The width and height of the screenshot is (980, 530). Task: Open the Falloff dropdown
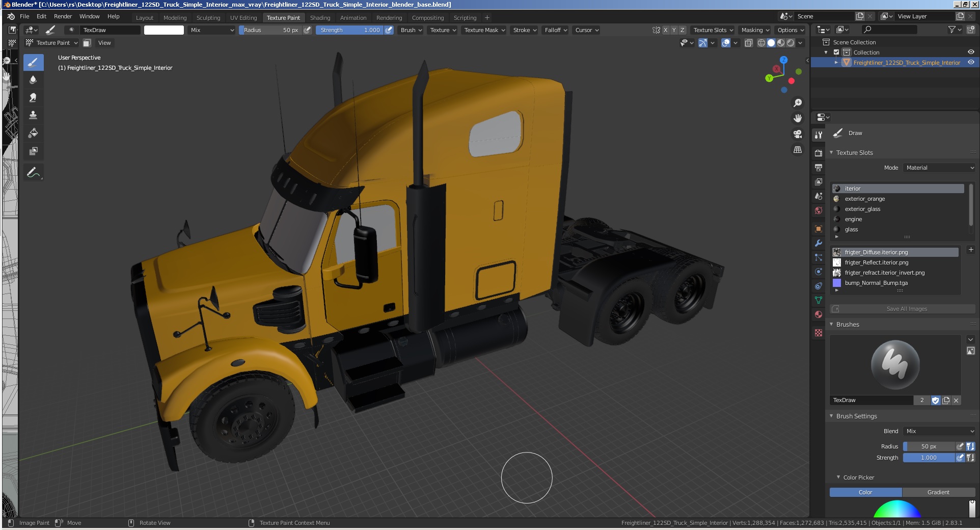(556, 30)
